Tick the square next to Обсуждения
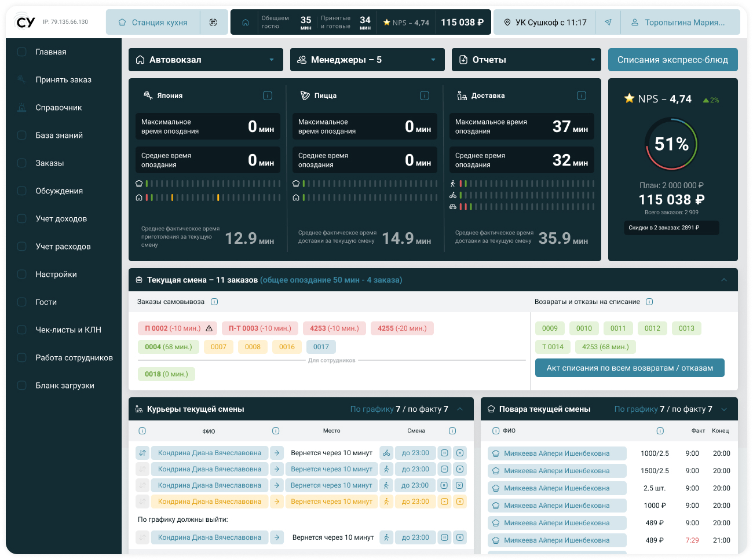 pyautogui.click(x=22, y=191)
